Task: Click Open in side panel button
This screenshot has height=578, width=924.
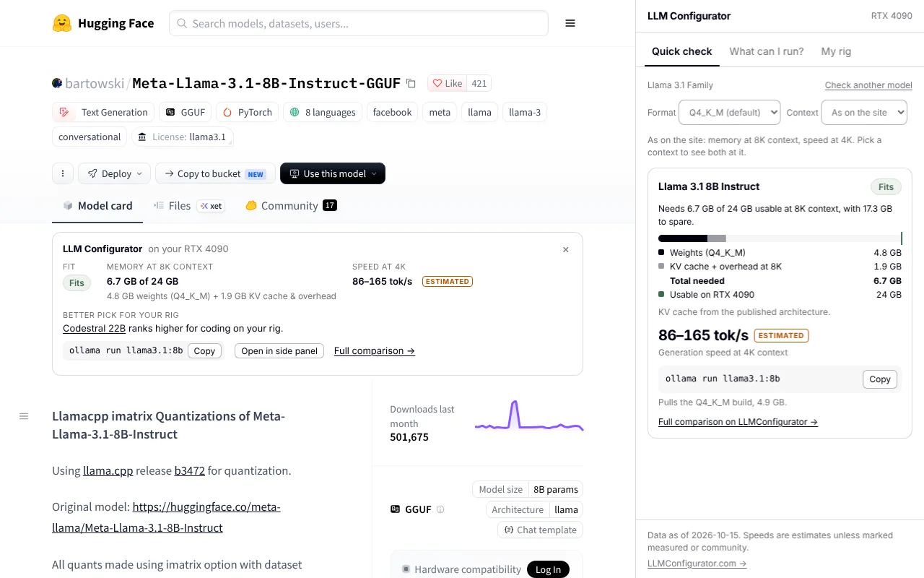Action: pos(279,350)
